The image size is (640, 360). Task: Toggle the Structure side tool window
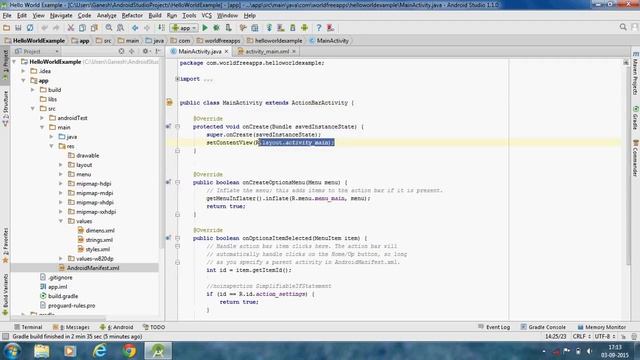point(5,108)
